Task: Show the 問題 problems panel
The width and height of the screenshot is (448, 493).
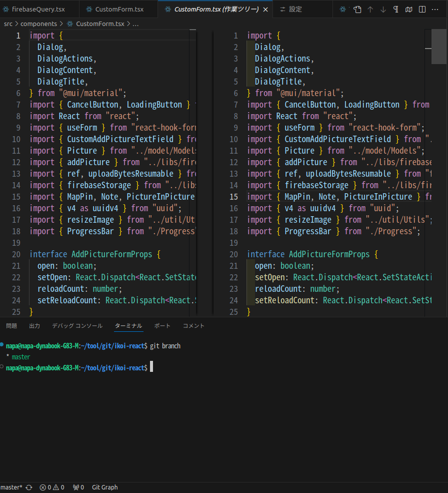Action: coord(11,326)
